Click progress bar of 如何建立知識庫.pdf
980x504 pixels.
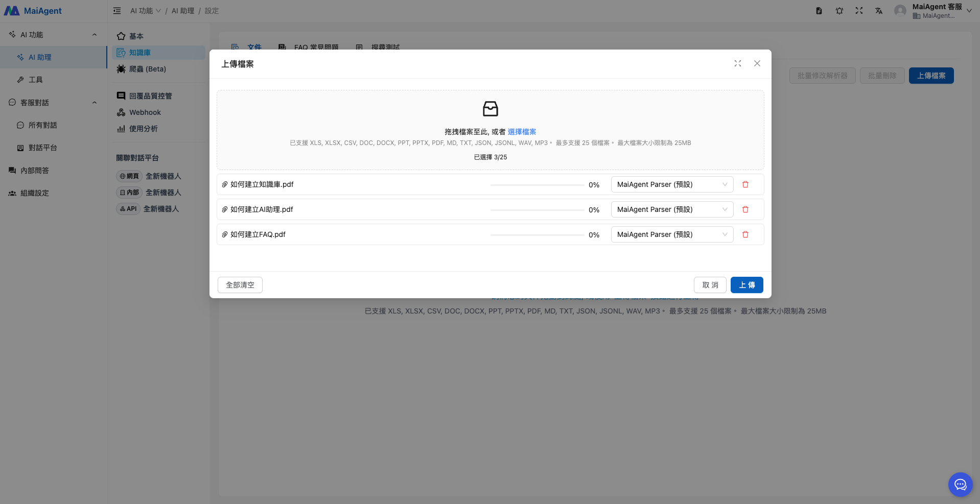click(536, 185)
